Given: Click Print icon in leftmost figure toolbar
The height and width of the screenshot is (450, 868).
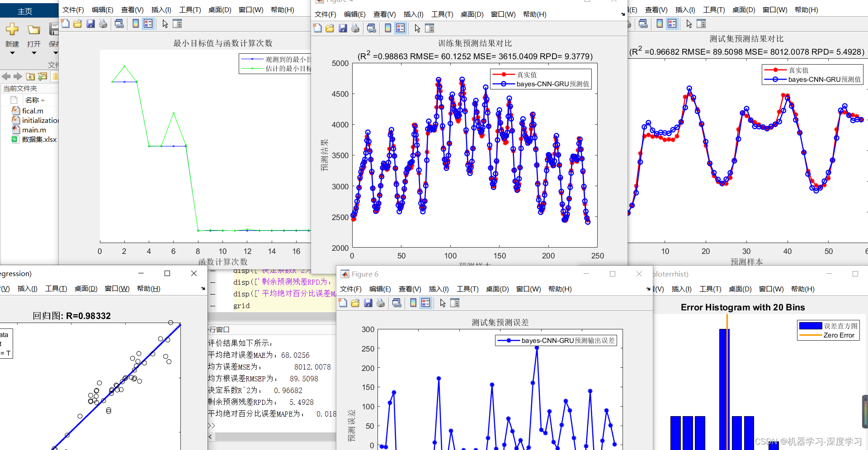Looking at the screenshot, I should pyautogui.click(x=103, y=23).
